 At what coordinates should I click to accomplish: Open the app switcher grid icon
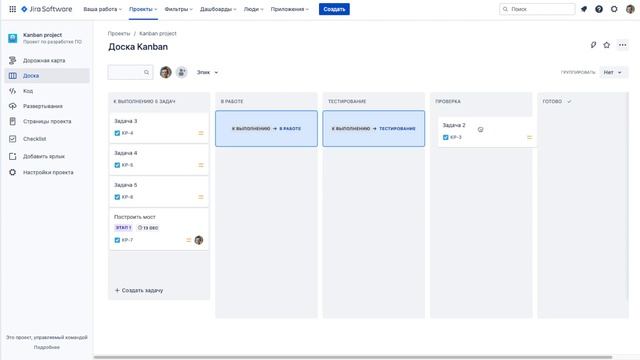click(13, 9)
